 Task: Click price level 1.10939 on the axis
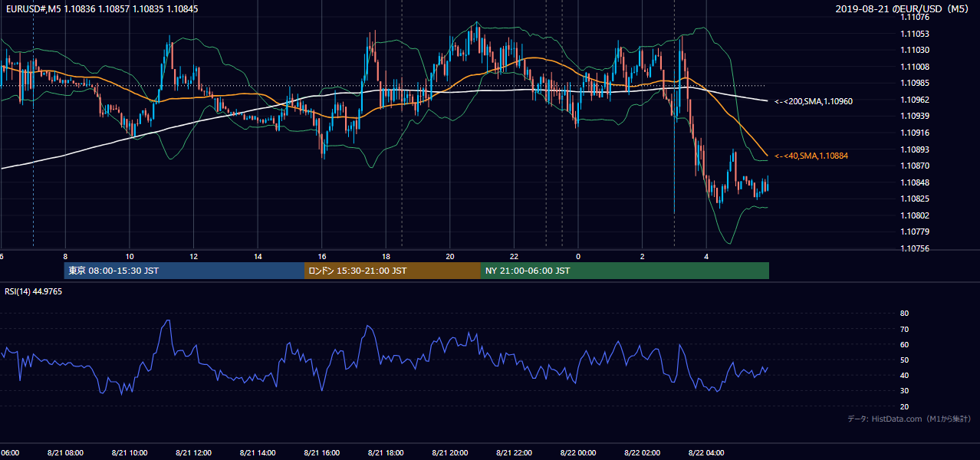(x=915, y=116)
